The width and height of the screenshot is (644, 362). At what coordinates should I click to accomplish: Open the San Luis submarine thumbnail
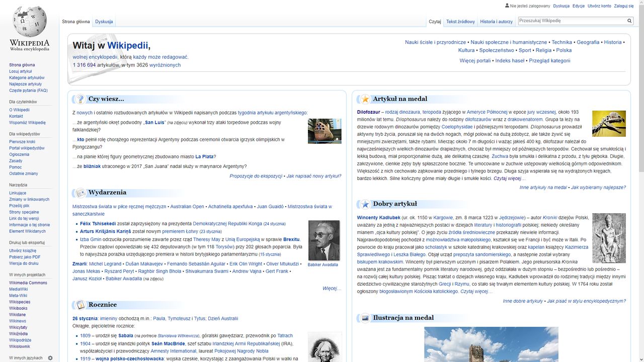pyautogui.click(x=325, y=131)
